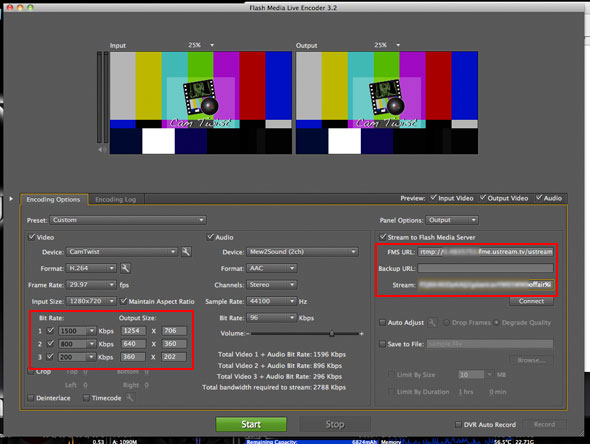Screen dimensions: 590x444
Task: Click the Stop button
Action: pos(335,424)
